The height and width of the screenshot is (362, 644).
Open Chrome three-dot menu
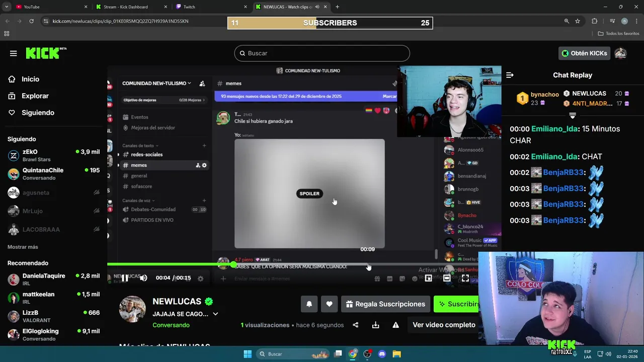(x=636, y=21)
